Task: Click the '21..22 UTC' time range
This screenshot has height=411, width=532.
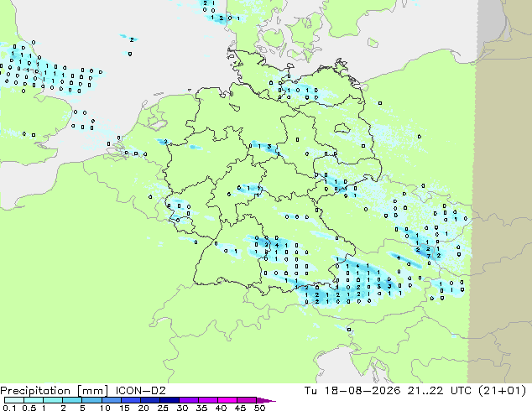Action: [x=439, y=391]
